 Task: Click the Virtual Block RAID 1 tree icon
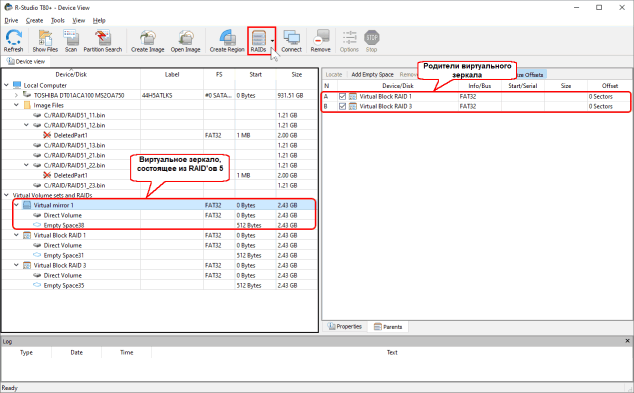(x=27, y=235)
